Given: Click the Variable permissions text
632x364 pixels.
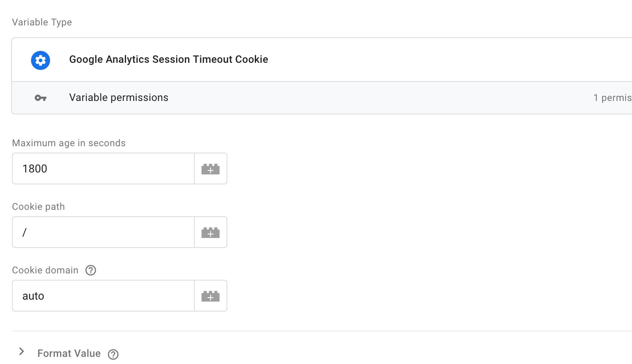Looking at the screenshot, I should point(119,97).
